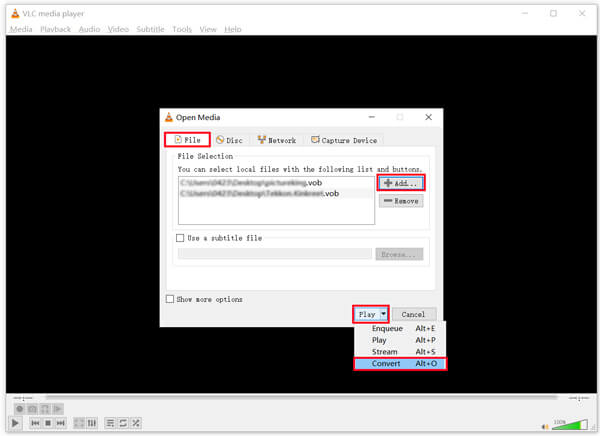The height and width of the screenshot is (436, 600).
Task: Toggle fullscreen video button
Action: point(79,423)
